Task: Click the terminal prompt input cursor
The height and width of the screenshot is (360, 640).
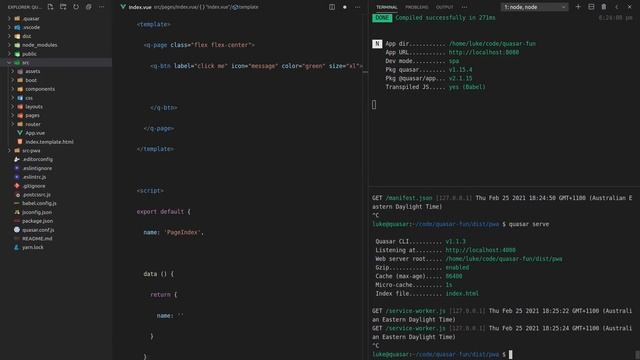Action: click(510, 354)
